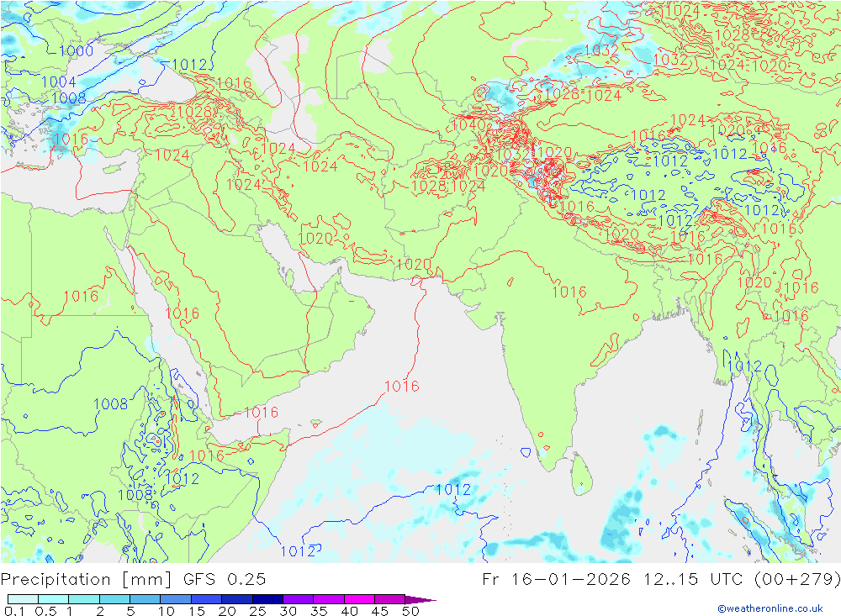Click the '0.1' legend scale value

(x=14, y=611)
